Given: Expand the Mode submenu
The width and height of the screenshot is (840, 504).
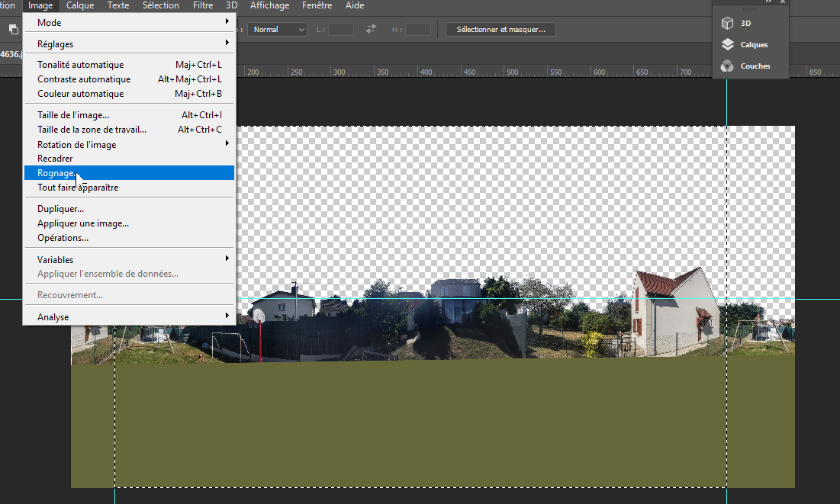Looking at the screenshot, I should coord(129,23).
